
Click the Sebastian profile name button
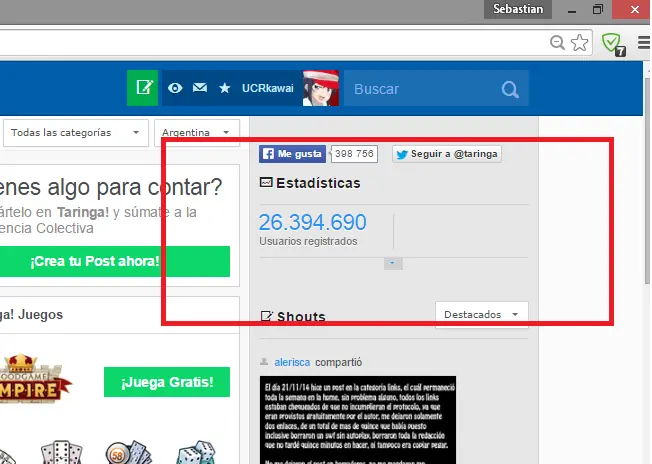pyautogui.click(x=518, y=9)
